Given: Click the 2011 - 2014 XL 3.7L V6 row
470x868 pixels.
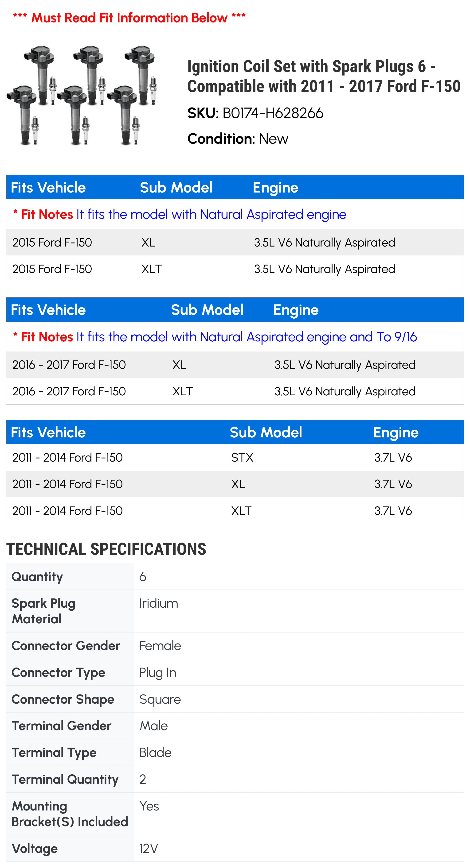Looking at the screenshot, I should pos(235,484).
